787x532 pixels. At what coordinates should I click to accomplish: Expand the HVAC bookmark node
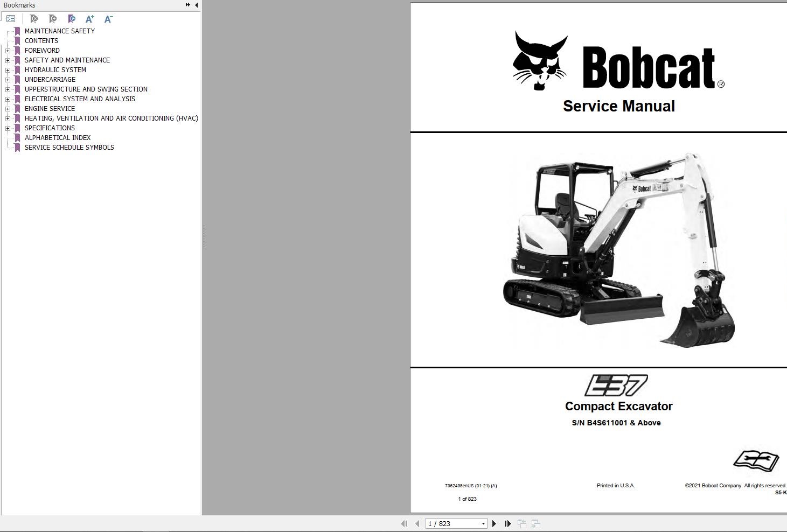pos(8,118)
